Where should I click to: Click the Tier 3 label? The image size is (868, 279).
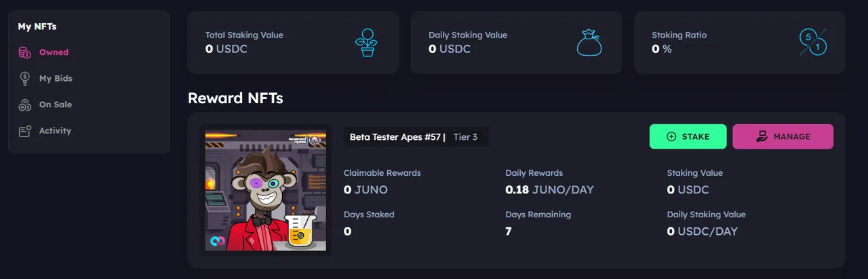(465, 137)
